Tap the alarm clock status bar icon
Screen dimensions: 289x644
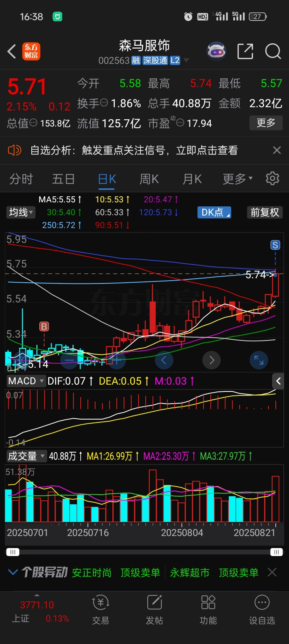[x=188, y=16]
